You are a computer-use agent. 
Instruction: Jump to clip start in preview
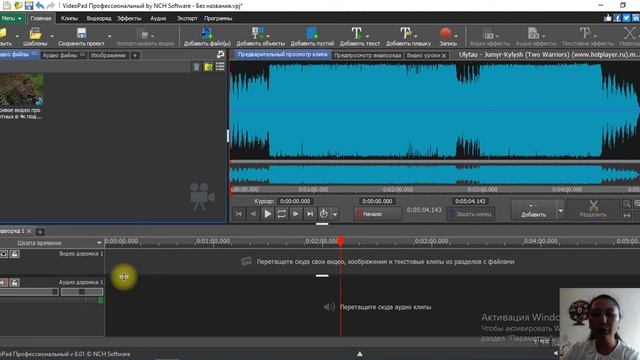pos(239,213)
